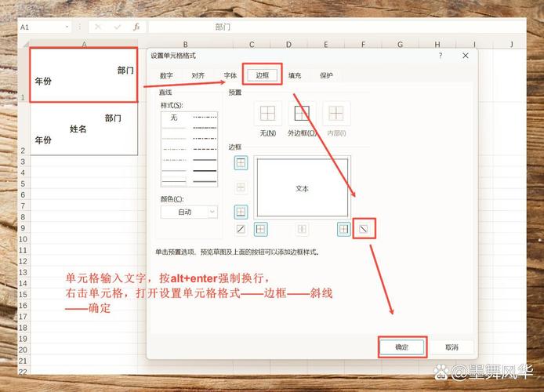Screen dimensions: 544x392
Task: Choose the 外边框(O) outline preset
Action: [x=302, y=114]
